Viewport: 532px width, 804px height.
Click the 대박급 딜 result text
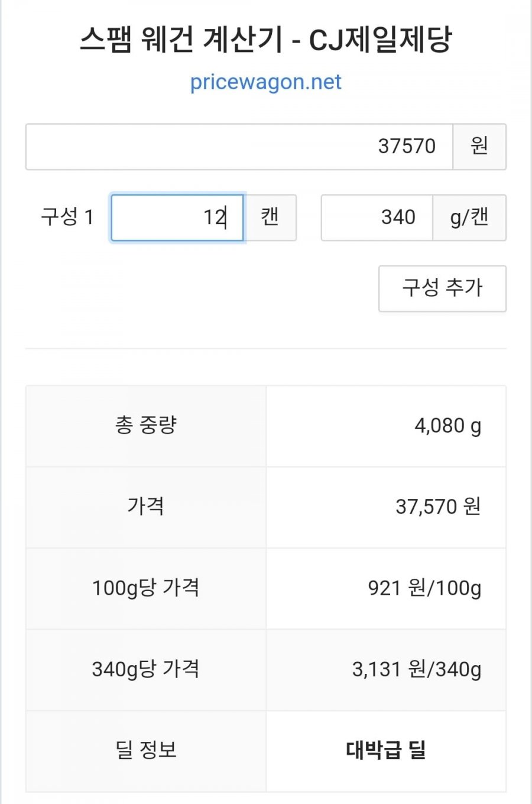(385, 750)
